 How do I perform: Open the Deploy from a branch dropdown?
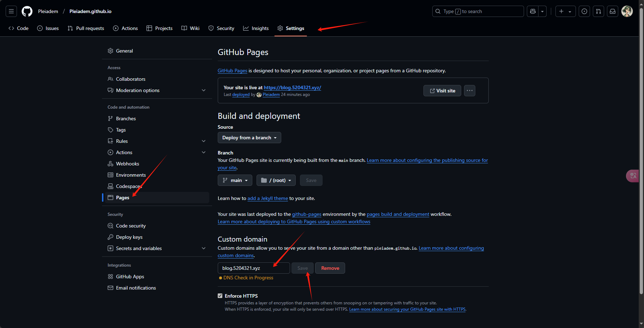(x=249, y=138)
